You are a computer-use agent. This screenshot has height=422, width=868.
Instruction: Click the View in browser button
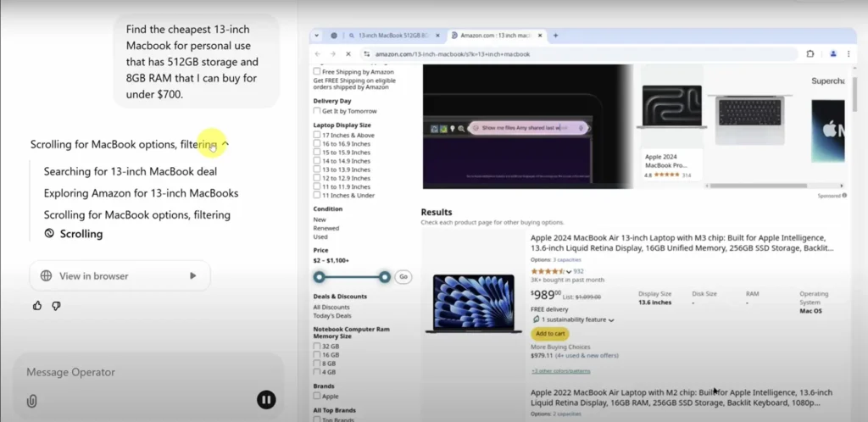120,275
